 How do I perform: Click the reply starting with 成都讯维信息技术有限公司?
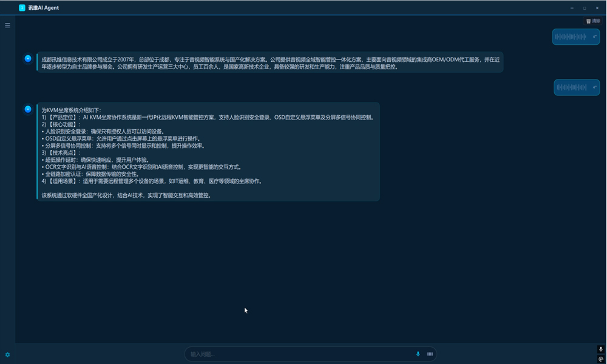[270, 63]
